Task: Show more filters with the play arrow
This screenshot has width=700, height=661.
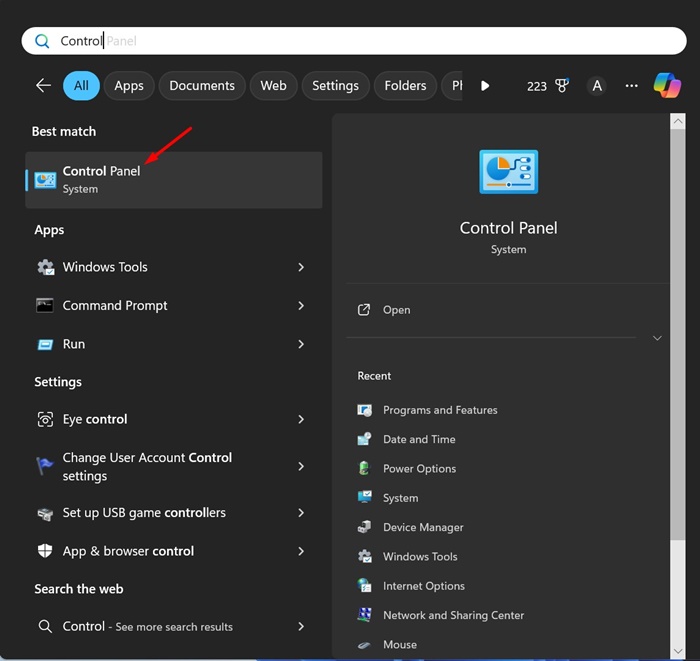Action: pos(485,85)
